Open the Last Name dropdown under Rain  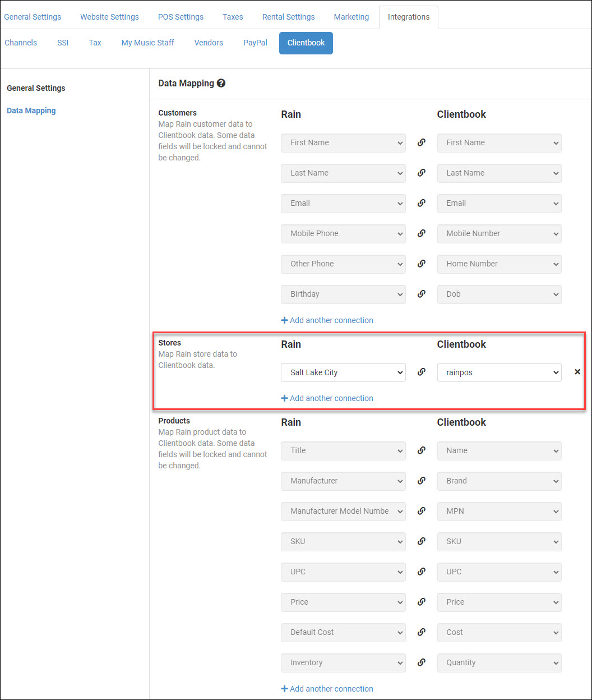(x=343, y=173)
